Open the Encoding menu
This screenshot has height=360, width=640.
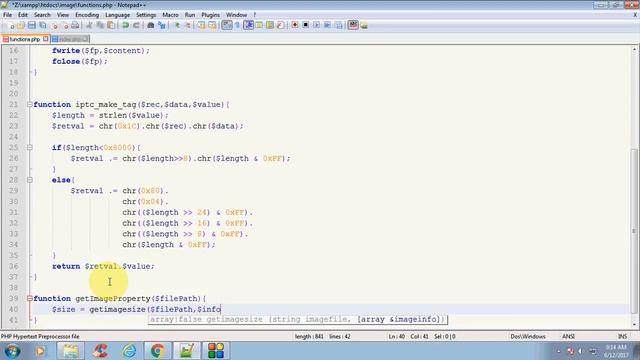point(87,15)
